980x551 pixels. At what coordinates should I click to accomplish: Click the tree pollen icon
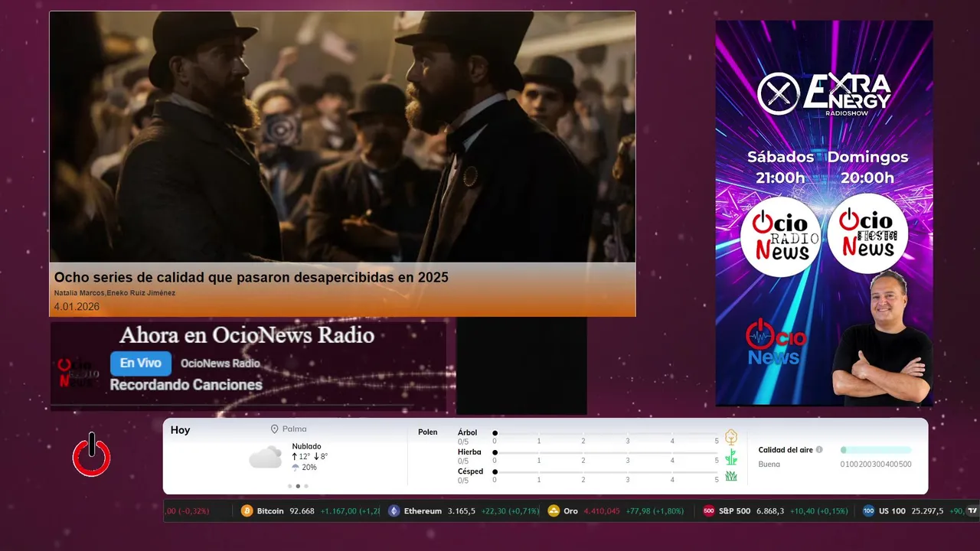coord(731,437)
